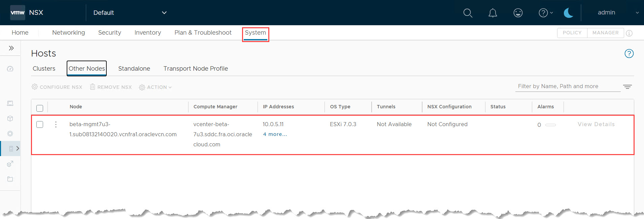Open the Plan & Troubleshoot tab
The height and width of the screenshot is (219, 644).
tap(203, 33)
